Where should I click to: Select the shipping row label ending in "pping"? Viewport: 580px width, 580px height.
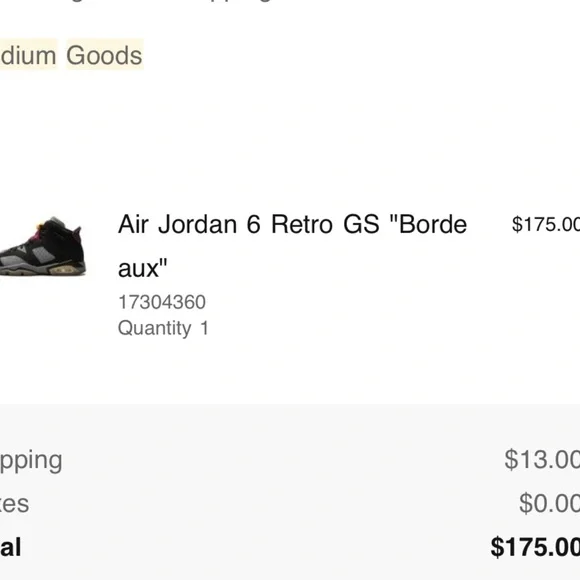click(x=31, y=461)
